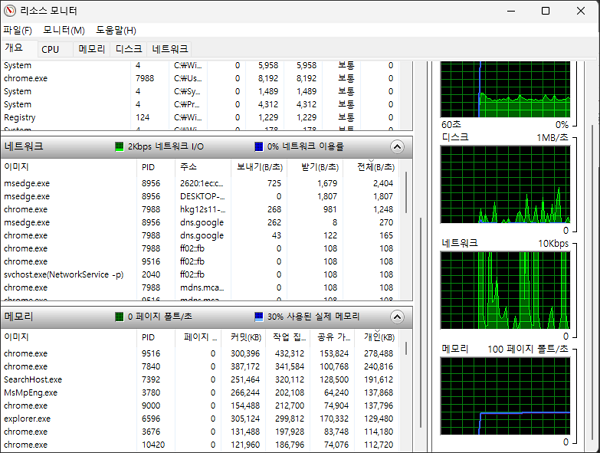600x453 pixels.
Task: Select the 메모리 page faults graph
Action: 505,396
